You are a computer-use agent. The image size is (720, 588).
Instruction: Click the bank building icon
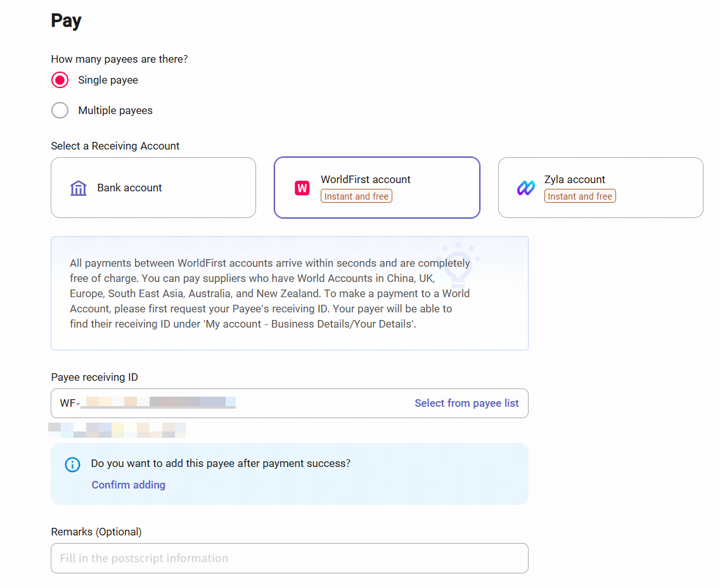click(x=79, y=188)
